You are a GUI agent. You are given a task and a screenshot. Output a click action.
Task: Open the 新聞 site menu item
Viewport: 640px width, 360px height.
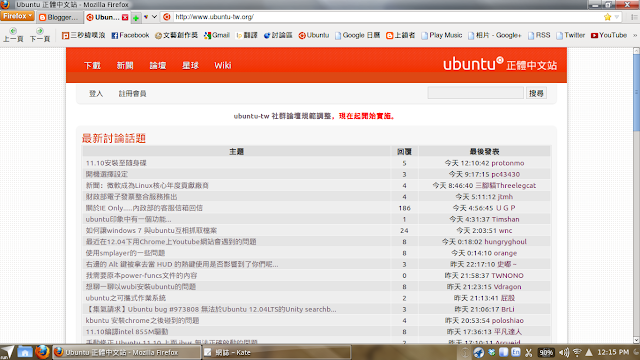click(x=125, y=65)
